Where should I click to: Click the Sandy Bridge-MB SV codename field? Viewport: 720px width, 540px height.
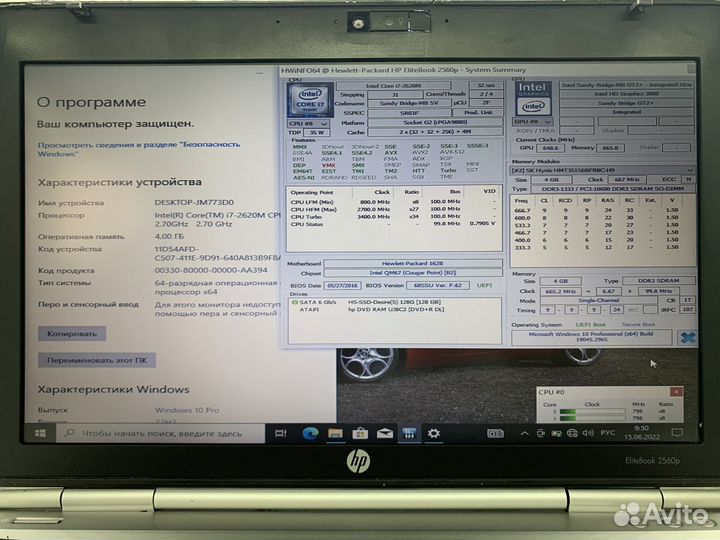coord(409,103)
